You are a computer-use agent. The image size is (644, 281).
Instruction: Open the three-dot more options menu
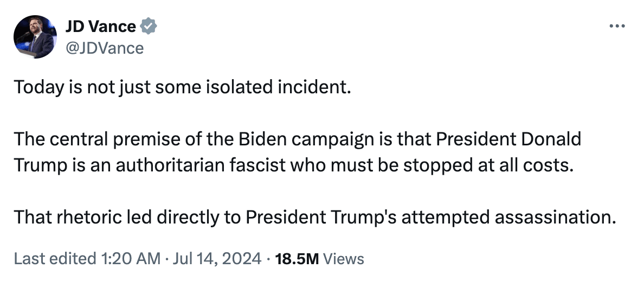(617, 26)
